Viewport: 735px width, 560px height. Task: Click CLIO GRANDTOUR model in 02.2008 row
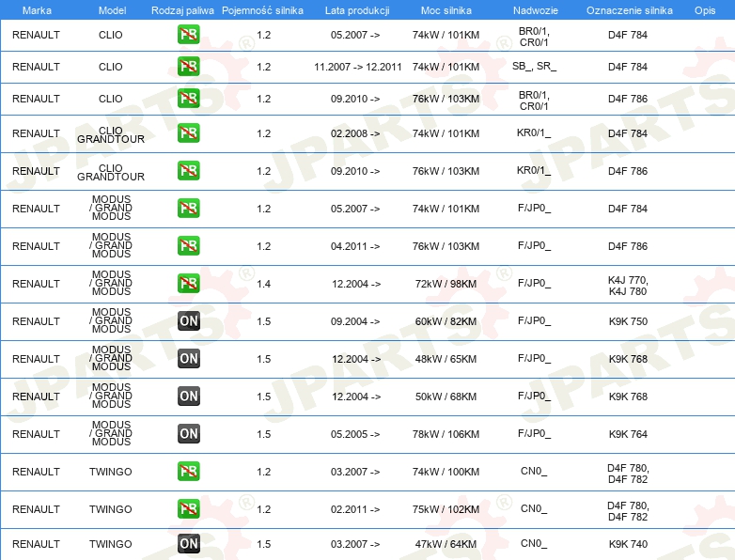coord(111,135)
